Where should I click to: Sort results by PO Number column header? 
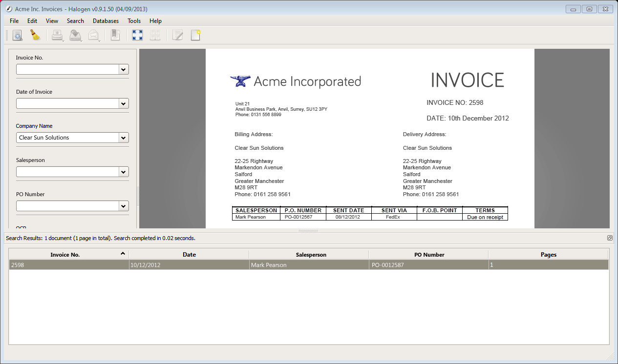(x=428, y=255)
